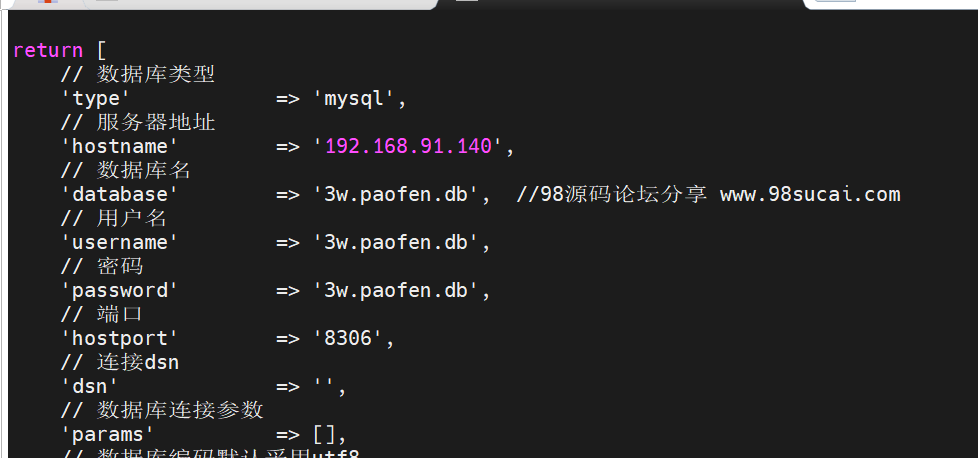
Task: Click the www.98sucai.com URL text
Action: click(810, 194)
